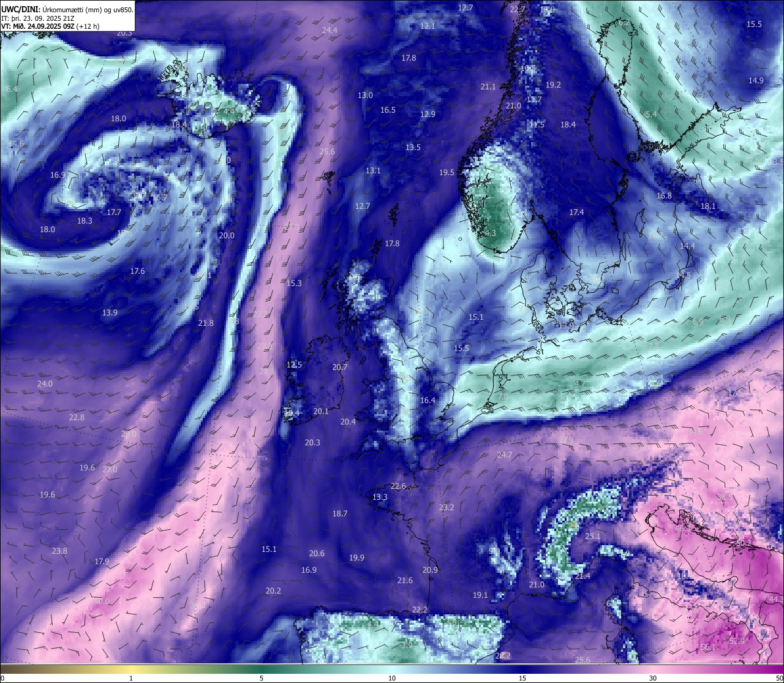784x683 pixels.
Task: Click the 19.9 value label
Action: tap(356, 557)
